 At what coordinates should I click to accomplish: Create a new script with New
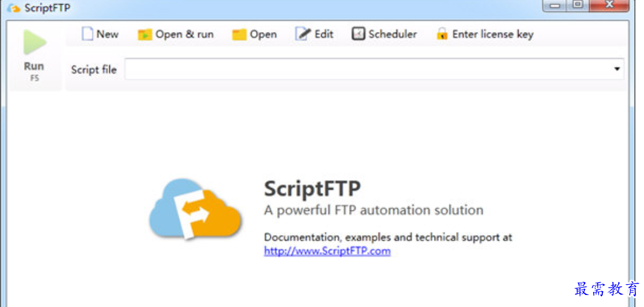click(100, 34)
